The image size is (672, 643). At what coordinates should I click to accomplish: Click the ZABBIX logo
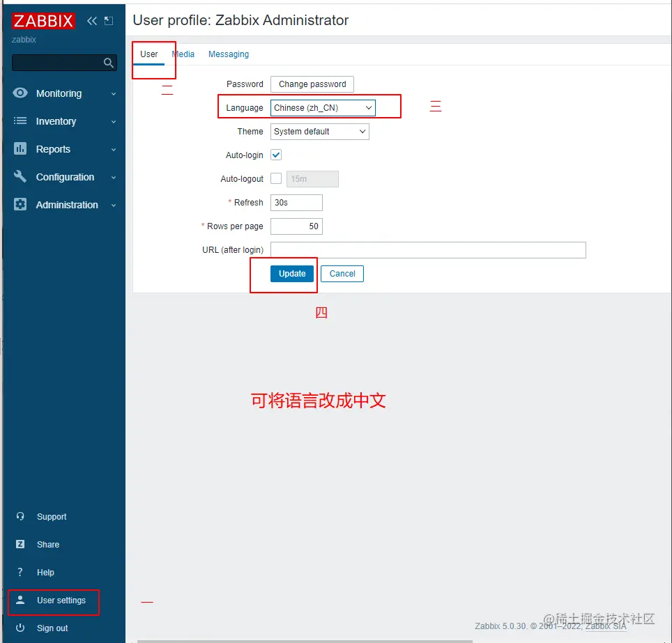(x=43, y=21)
